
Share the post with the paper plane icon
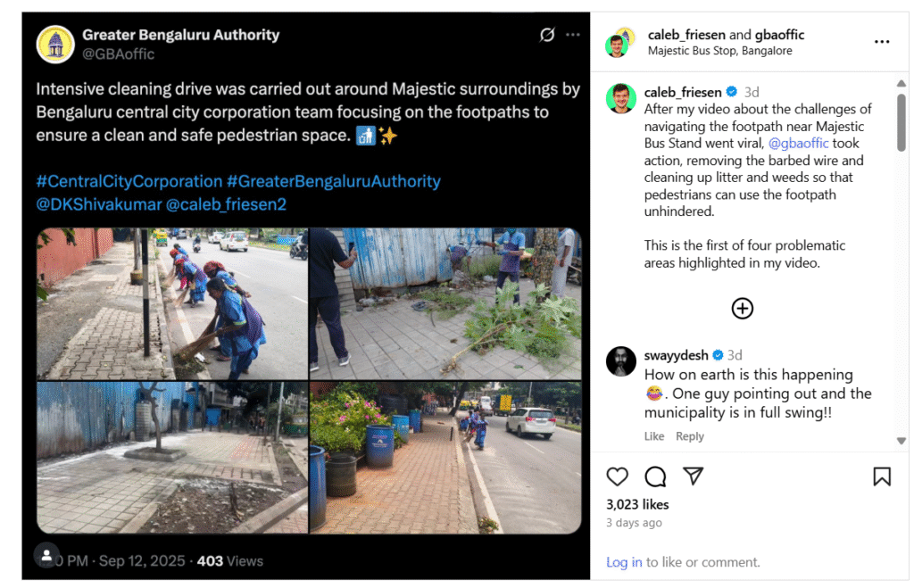[694, 477]
